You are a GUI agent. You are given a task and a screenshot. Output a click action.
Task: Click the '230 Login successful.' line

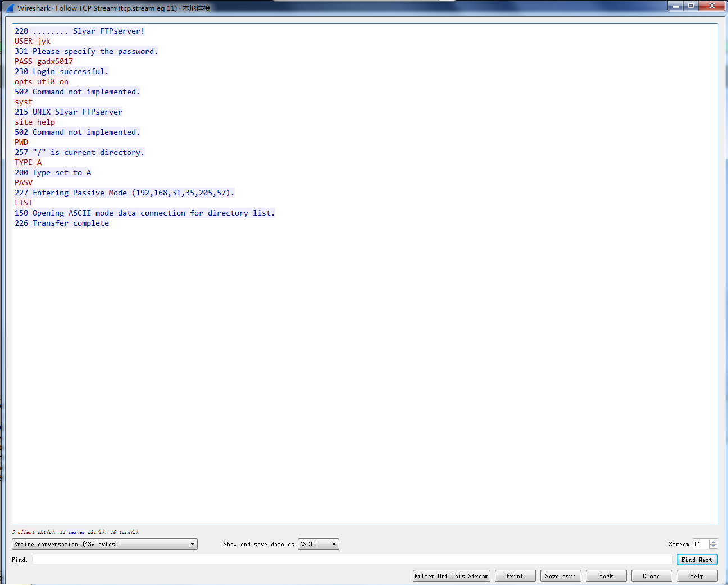pos(62,71)
